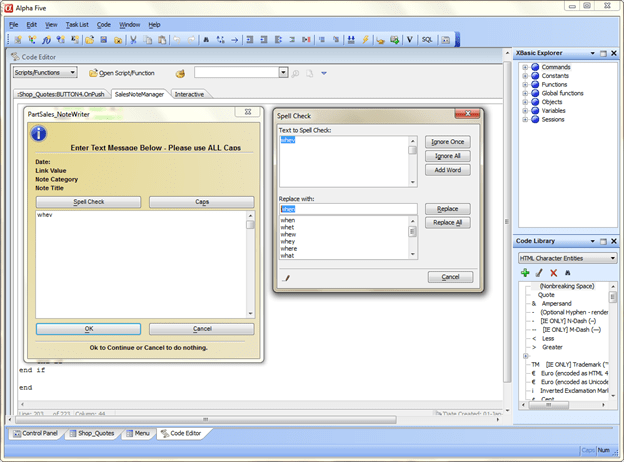The height and width of the screenshot is (462, 624).
Task: Click the pencil edit icon in Code Library
Action: pos(539,273)
